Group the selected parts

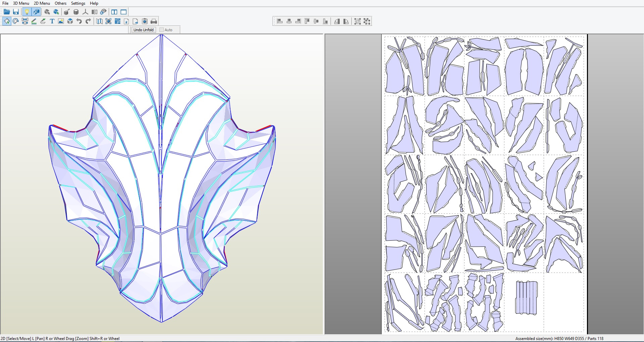tap(357, 21)
